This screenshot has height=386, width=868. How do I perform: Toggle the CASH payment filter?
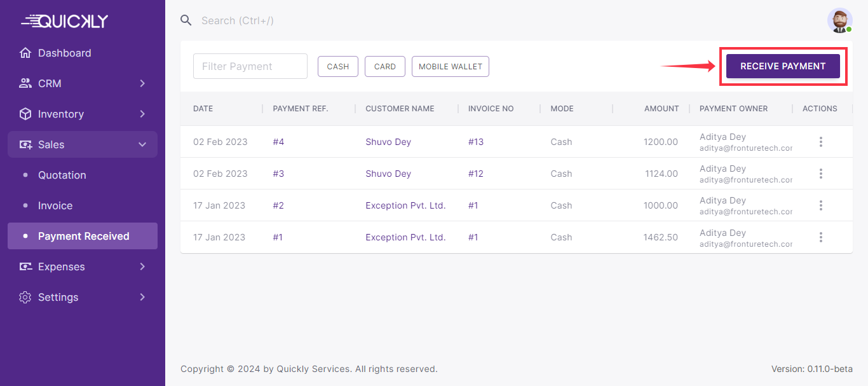[337, 66]
